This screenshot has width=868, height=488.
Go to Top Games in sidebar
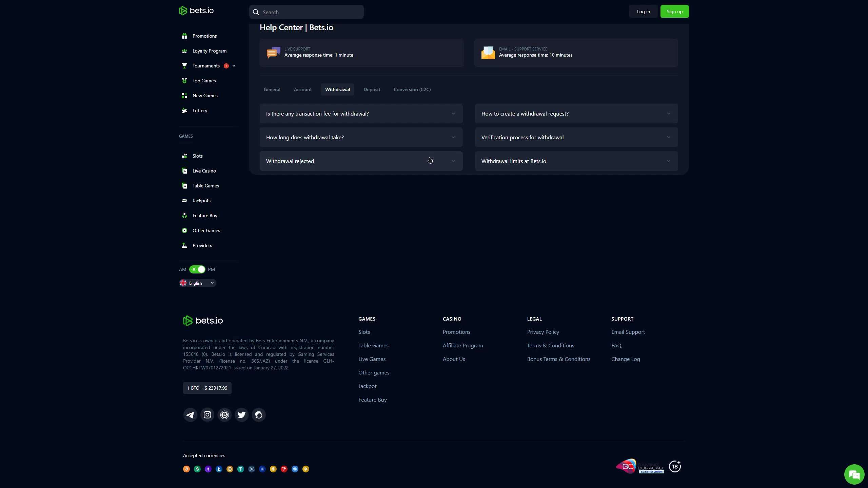click(204, 81)
